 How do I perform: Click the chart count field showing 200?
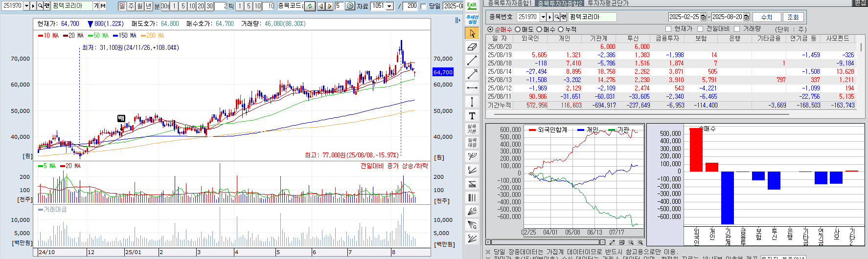pos(411,6)
